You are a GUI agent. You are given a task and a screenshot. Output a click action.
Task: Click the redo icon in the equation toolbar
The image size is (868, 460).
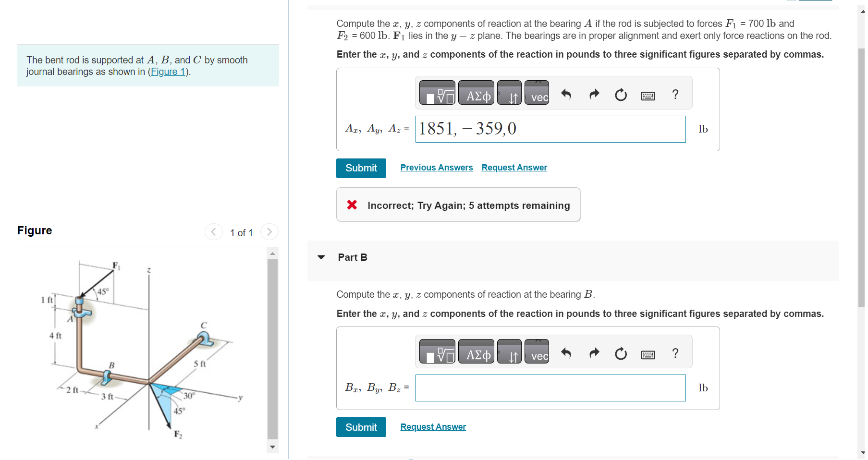coord(594,95)
